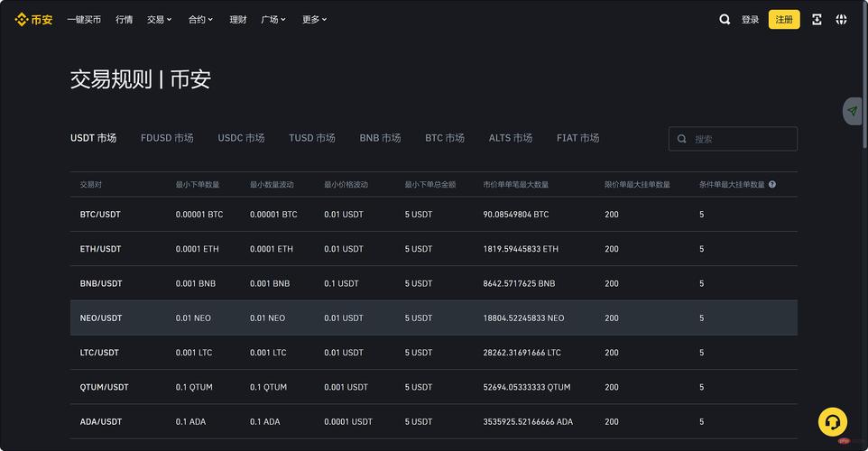Screen dimensions: 868x451
Task: Expand the 合约 dropdown menu
Action: click(200, 19)
